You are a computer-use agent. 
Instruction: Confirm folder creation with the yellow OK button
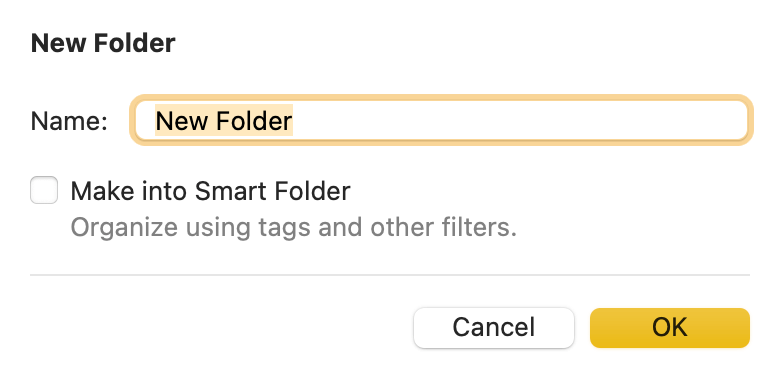point(670,327)
